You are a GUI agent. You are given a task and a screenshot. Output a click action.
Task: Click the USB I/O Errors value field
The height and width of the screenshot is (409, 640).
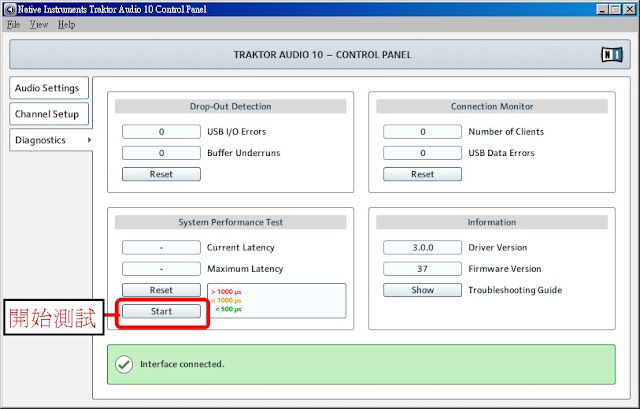pyautogui.click(x=161, y=131)
